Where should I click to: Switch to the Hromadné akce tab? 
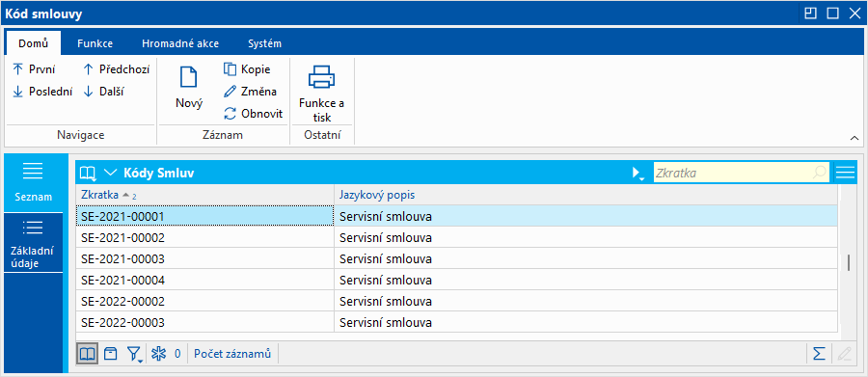click(x=180, y=43)
